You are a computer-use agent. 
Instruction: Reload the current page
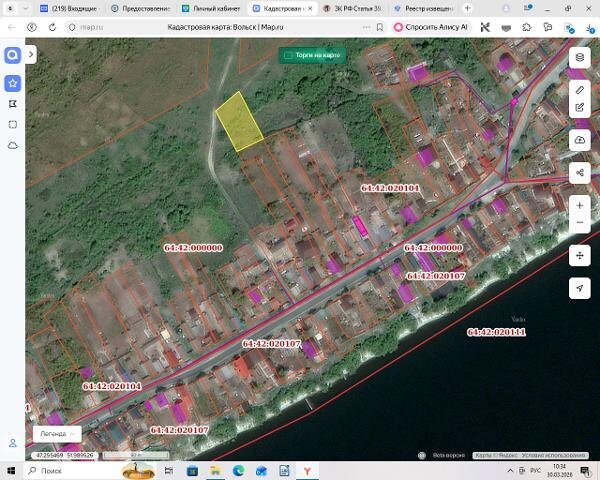click(x=52, y=27)
